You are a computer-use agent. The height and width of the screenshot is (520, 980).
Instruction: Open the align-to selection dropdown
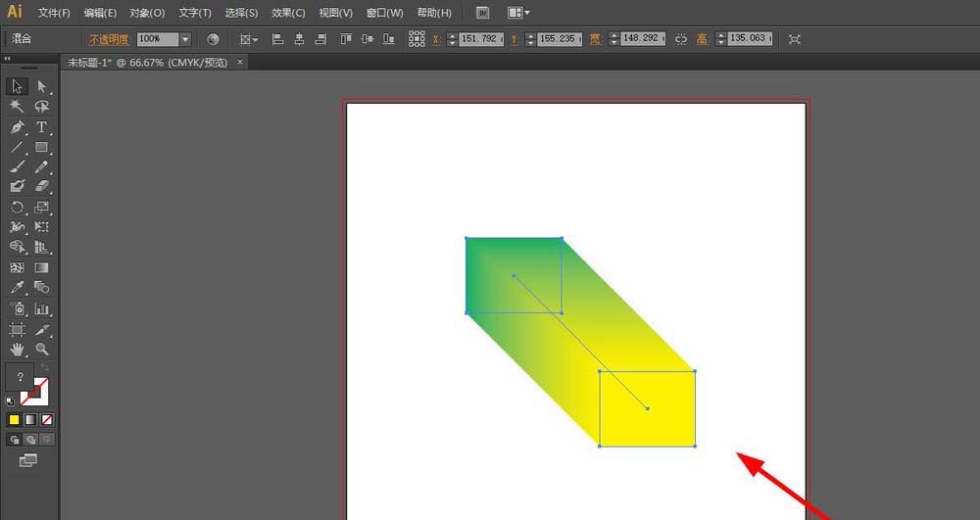point(248,39)
